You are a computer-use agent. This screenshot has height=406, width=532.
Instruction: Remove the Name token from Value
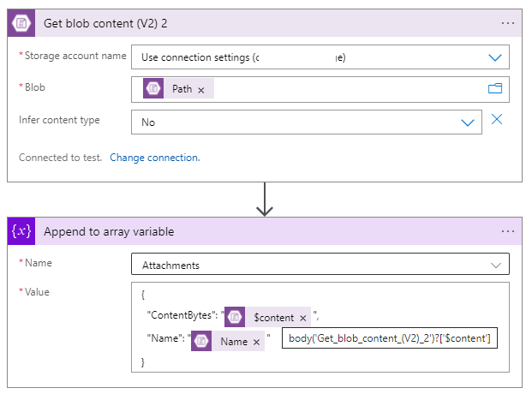(256, 341)
